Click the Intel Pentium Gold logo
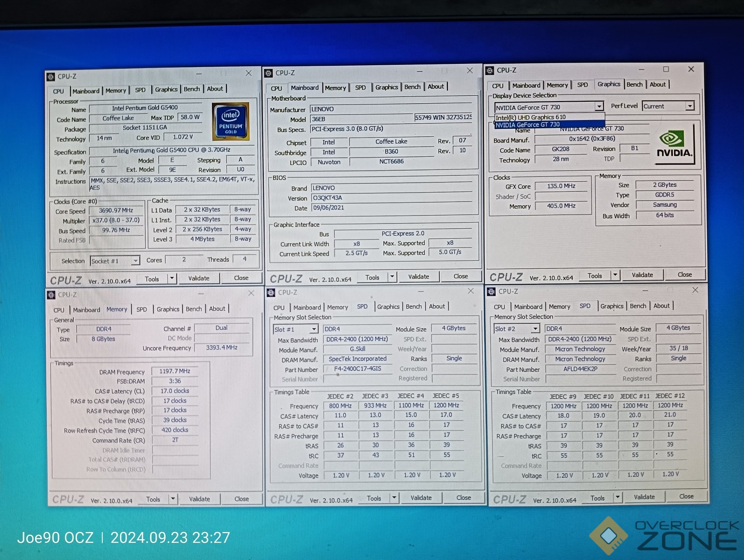Image resolution: width=744 pixels, height=560 pixels. (x=231, y=121)
